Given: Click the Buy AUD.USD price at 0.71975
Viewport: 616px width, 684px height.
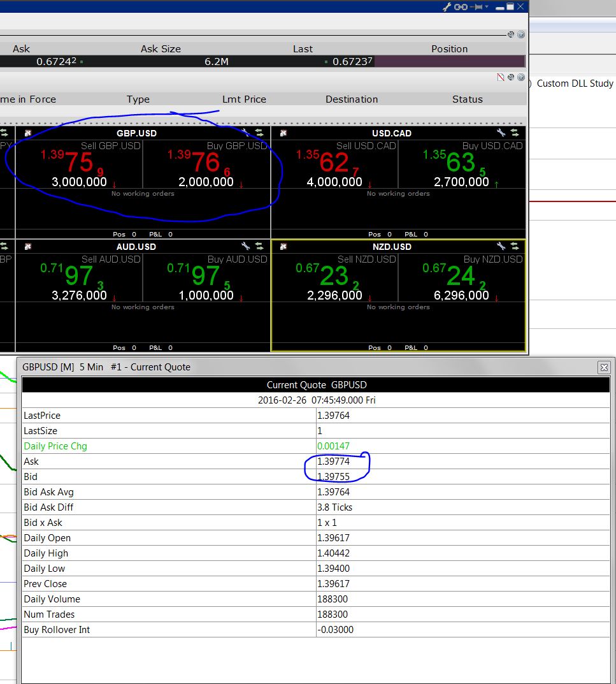Looking at the screenshot, I should [199, 276].
